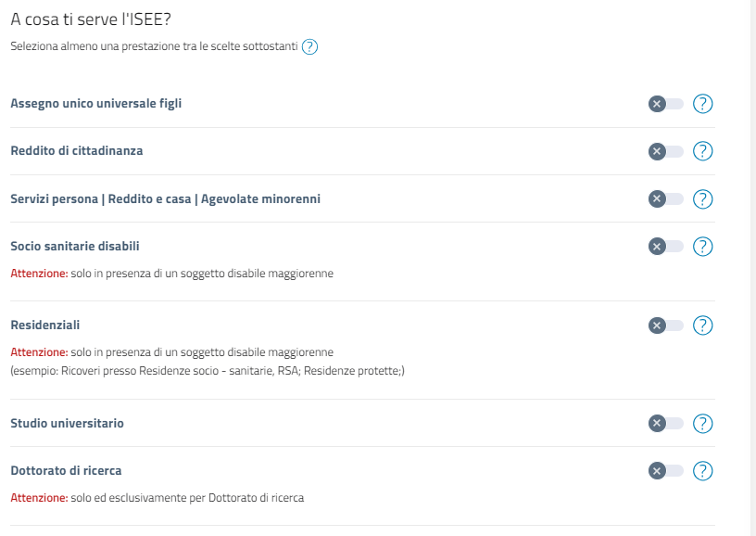Turn on Dottorato di ricerca switch

coord(666,471)
